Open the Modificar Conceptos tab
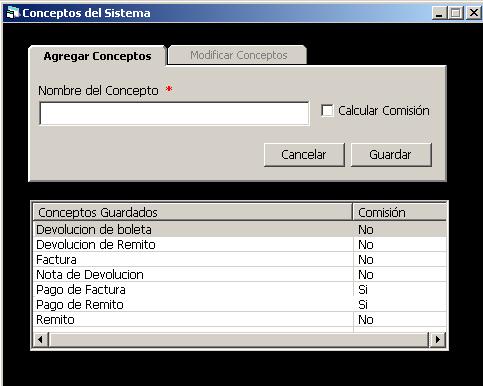483x386 pixels. [x=238, y=55]
